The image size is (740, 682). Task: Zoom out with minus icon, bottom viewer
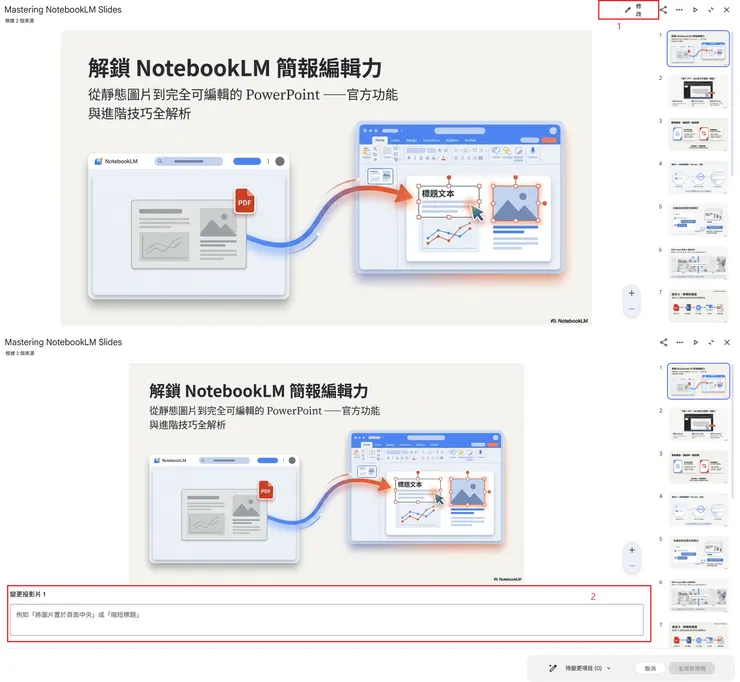tap(632, 565)
